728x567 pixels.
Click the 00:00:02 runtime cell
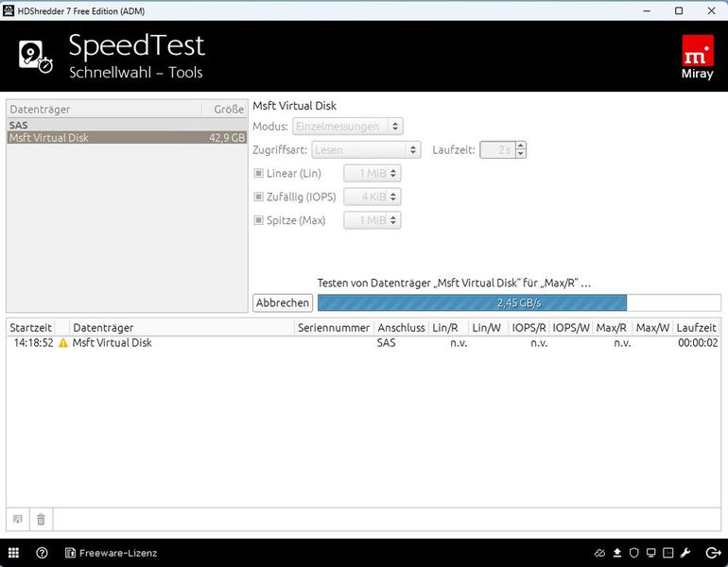[x=698, y=343]
